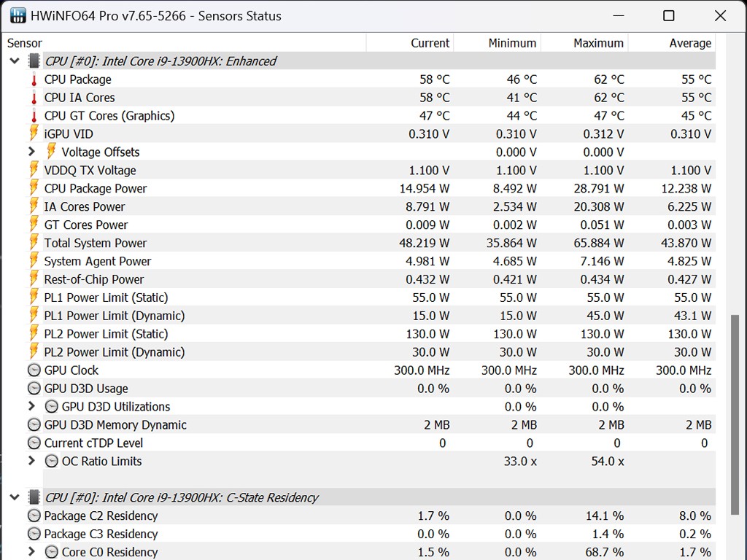Viewport: 747px width, 560px height.
Task: Click the iGPU VID lightning bolt icon
Action: [x=34, y=133]
